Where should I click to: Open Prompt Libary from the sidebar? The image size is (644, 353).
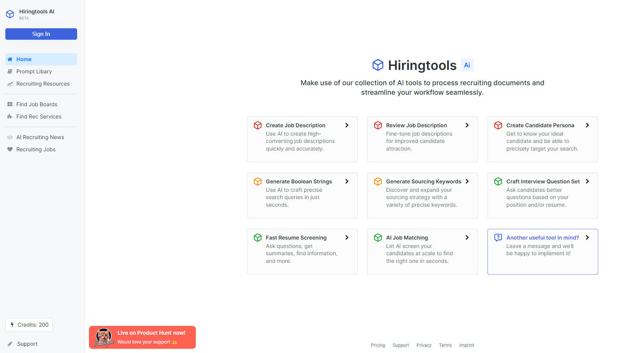pos(41,71)
